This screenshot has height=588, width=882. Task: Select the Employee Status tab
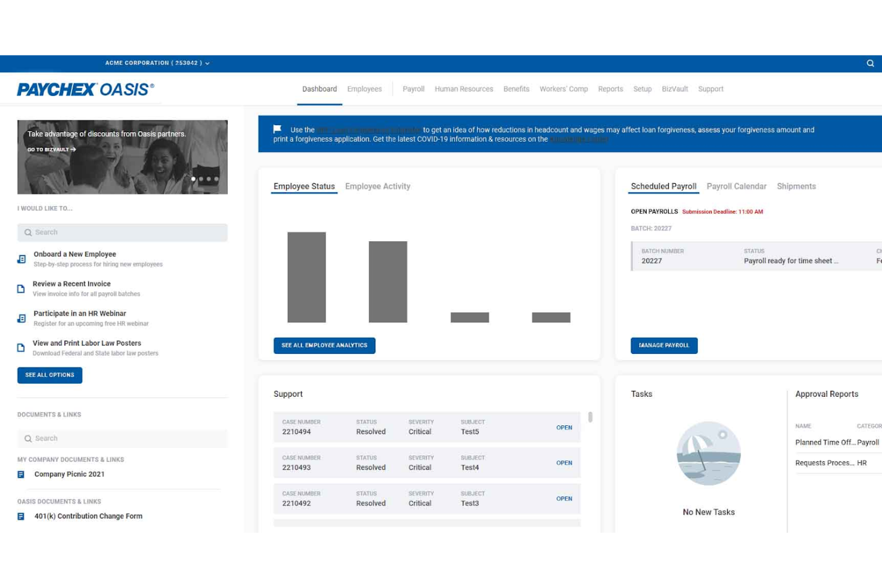tap(304, 186)
